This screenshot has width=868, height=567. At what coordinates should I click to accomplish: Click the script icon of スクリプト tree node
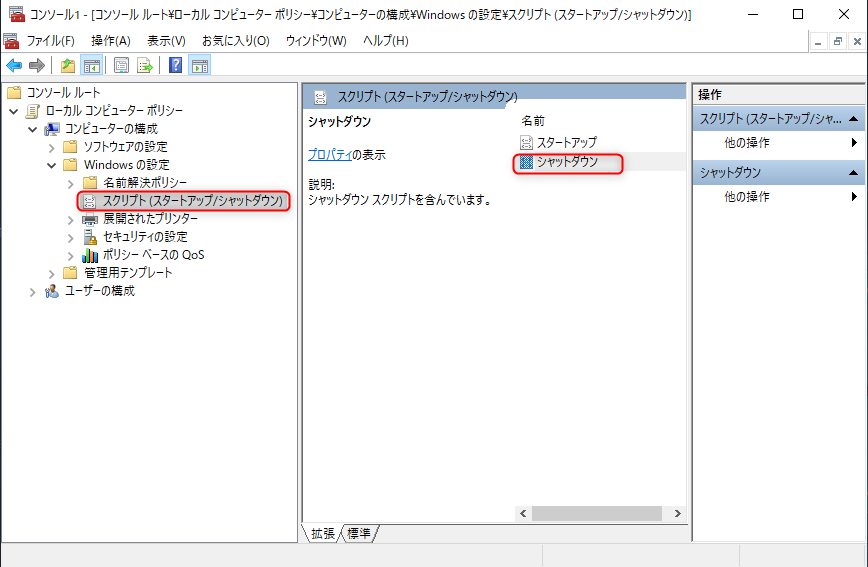(x=89, y=201)
